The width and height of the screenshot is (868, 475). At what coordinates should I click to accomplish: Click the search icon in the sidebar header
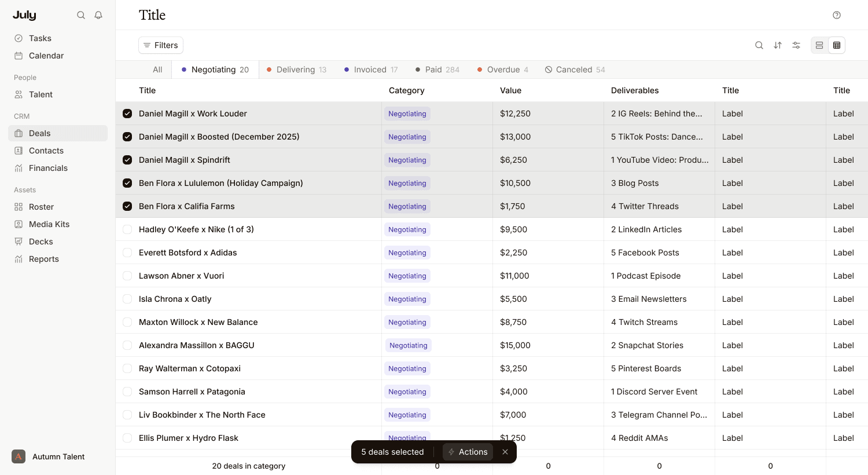pyautogui.click(x=81, y=15)
